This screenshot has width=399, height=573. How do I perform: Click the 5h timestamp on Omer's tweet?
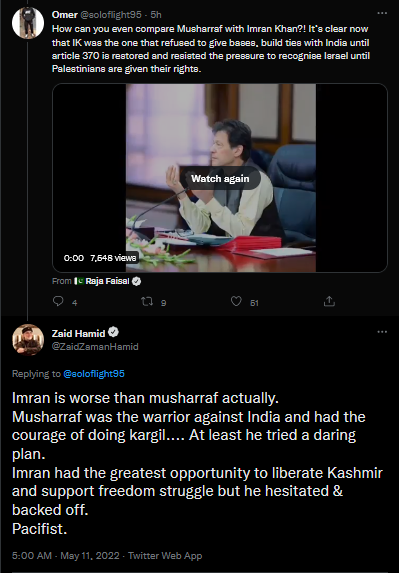tap(156, 15)
